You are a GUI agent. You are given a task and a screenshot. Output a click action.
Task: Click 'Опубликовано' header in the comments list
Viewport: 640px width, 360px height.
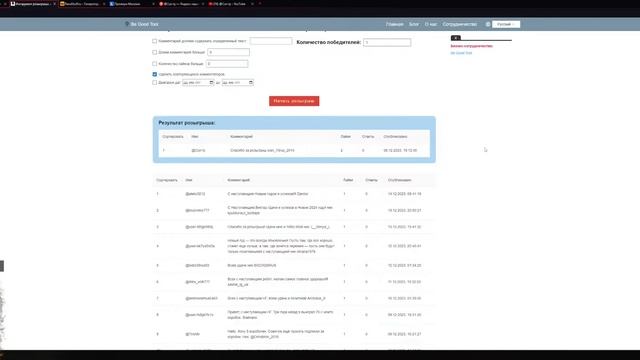(x=400, y=180)
